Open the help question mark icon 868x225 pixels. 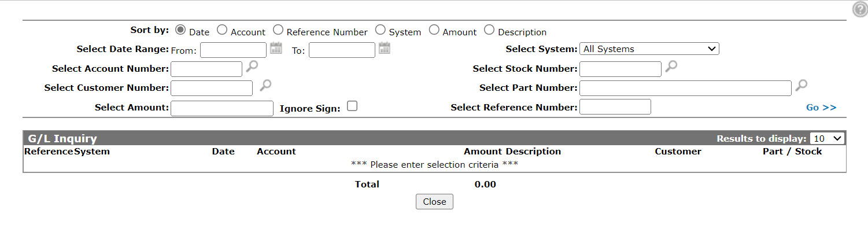point(860,9)
